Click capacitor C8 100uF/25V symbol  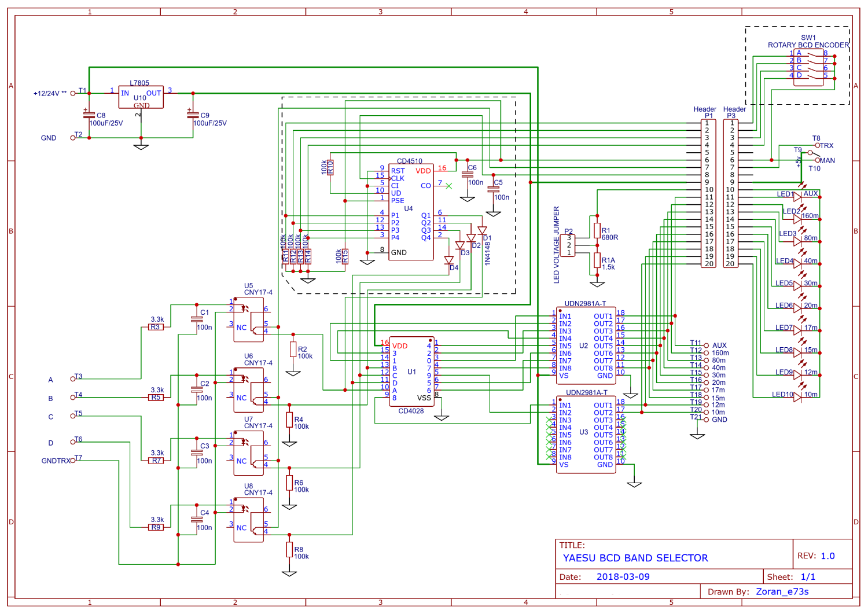[89, 115]
